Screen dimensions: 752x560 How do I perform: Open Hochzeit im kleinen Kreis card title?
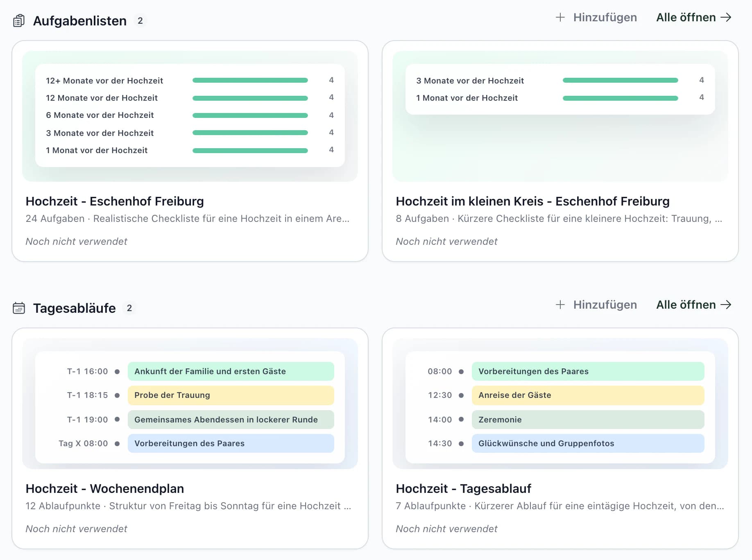532,201
